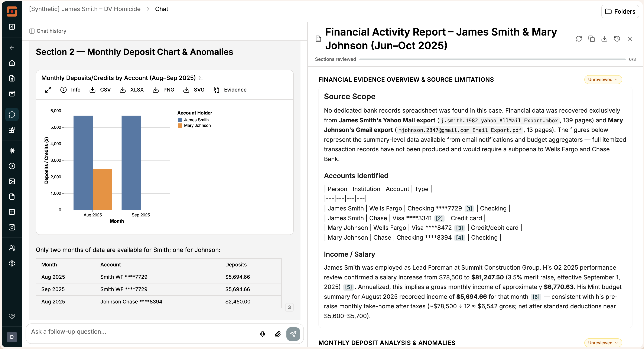
Task: Refresh the financial report
Action: pos(579,39)
